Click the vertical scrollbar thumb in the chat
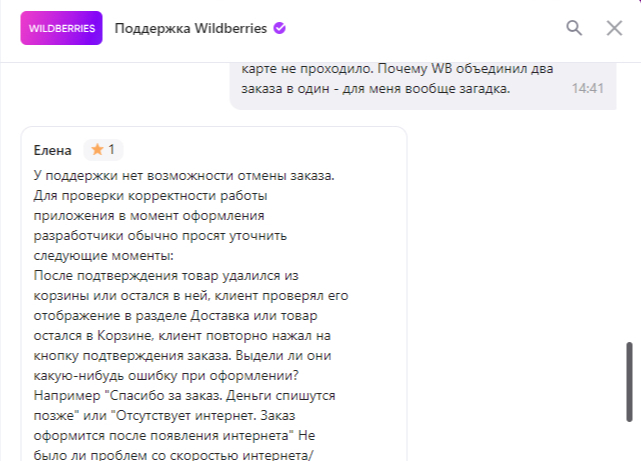This screenshot has height=461, width=641. pos(630,382)
